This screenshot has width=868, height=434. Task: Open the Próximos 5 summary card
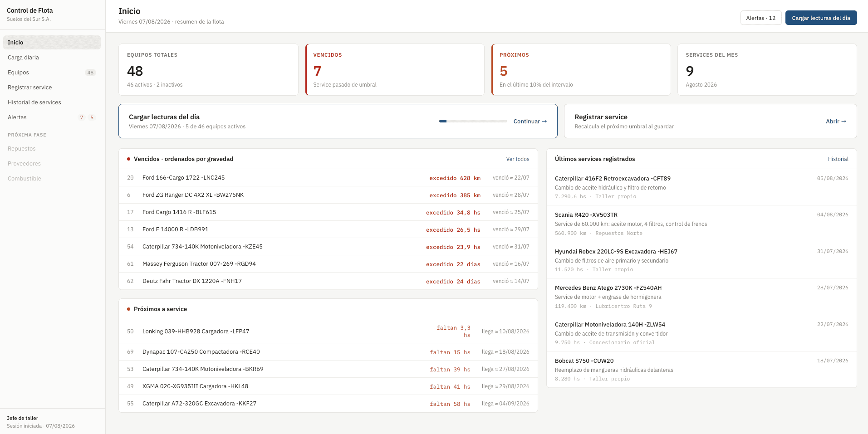coord(581,69)
